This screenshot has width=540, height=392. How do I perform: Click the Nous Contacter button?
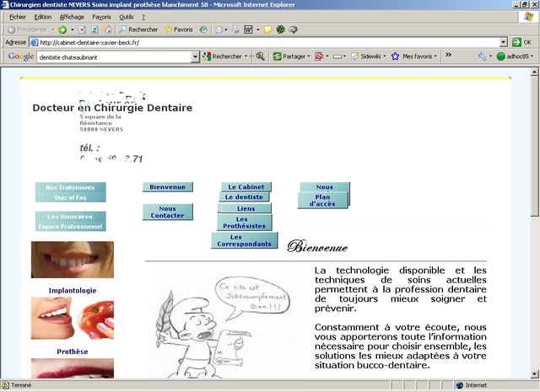[x=167, y=212]
